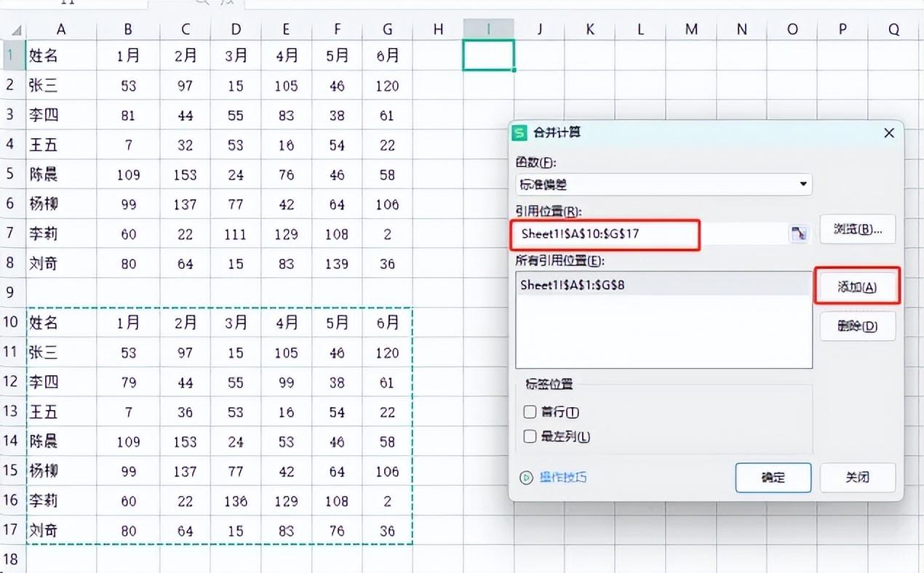Click the 删除 button

click(x=857, y=326)
